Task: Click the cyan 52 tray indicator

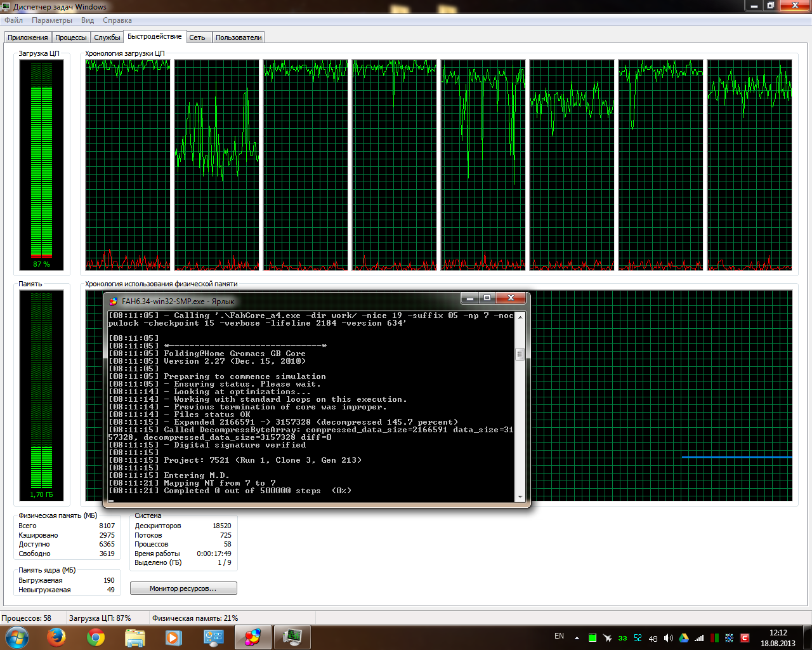Action: (x=638, y=638)
